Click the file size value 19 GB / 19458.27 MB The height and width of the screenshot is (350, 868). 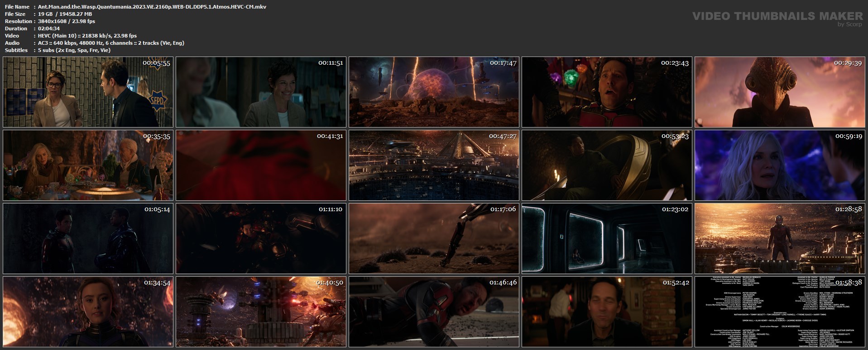[x=65, y=14]
